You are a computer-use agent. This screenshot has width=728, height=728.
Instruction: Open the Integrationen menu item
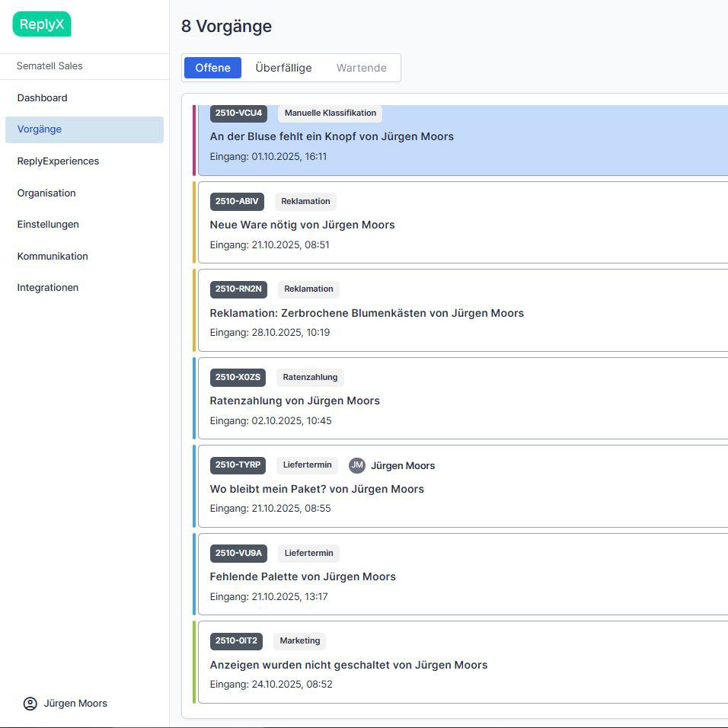[48, 288]
